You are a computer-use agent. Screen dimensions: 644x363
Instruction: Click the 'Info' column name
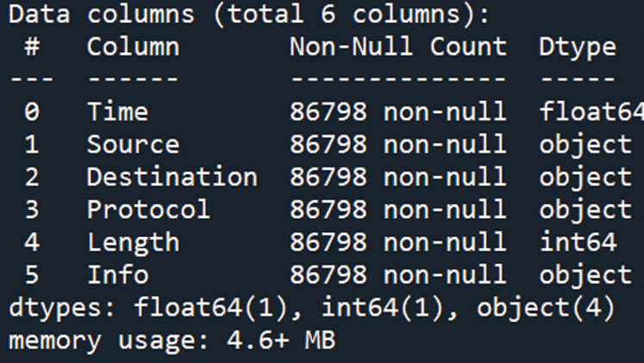click(117, 275)
